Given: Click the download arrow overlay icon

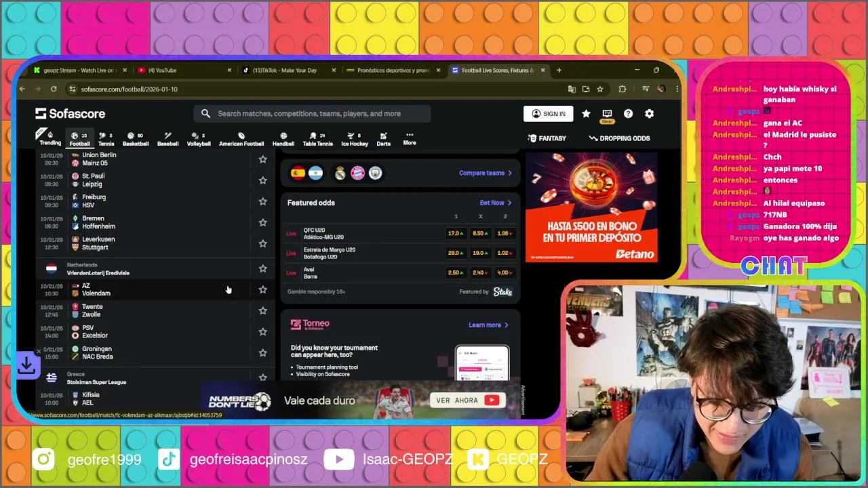Looking at the screenshot, I should click(x=26, y=365).
